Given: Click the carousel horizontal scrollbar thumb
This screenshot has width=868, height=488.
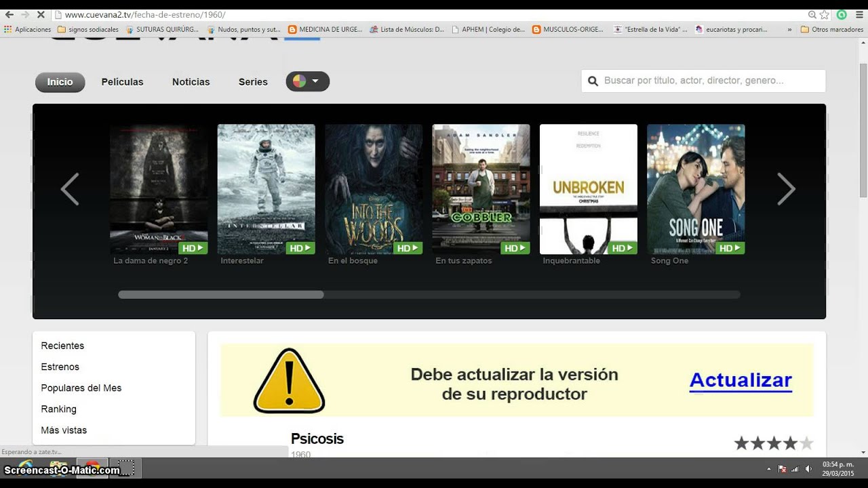Looking at the screenshot, I should tap(221, 295).
